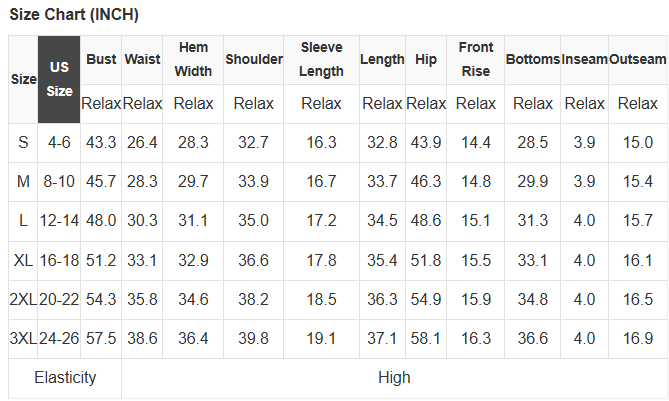Click the Size Chart (INCH) title

[x=74, y=16]
